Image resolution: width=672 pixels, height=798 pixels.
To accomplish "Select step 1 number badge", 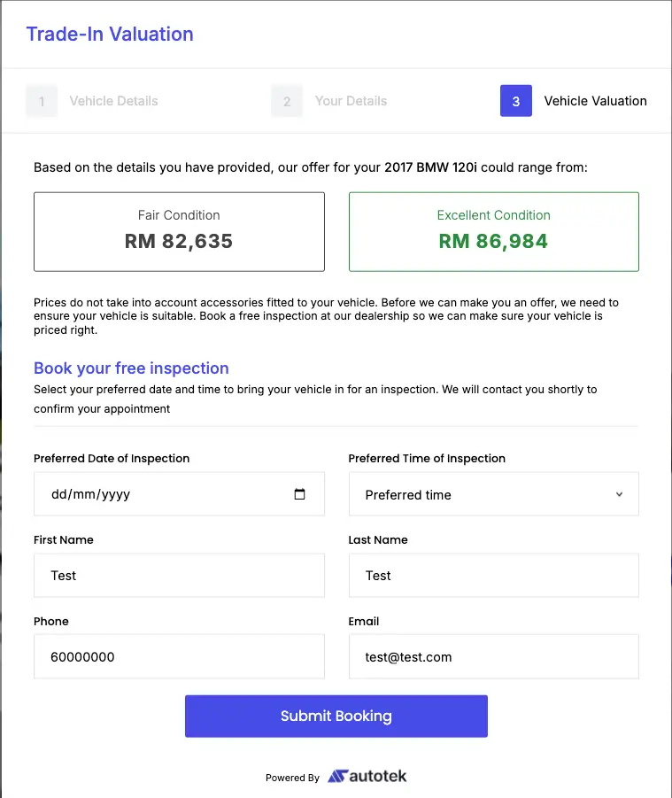I will [x=42, y=101].
